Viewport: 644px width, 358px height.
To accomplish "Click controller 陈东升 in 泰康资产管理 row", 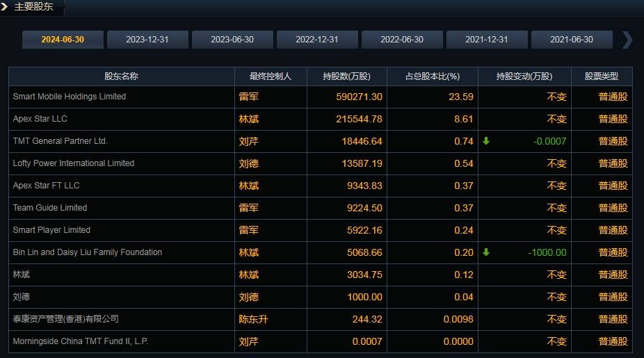I will (253, 319).
